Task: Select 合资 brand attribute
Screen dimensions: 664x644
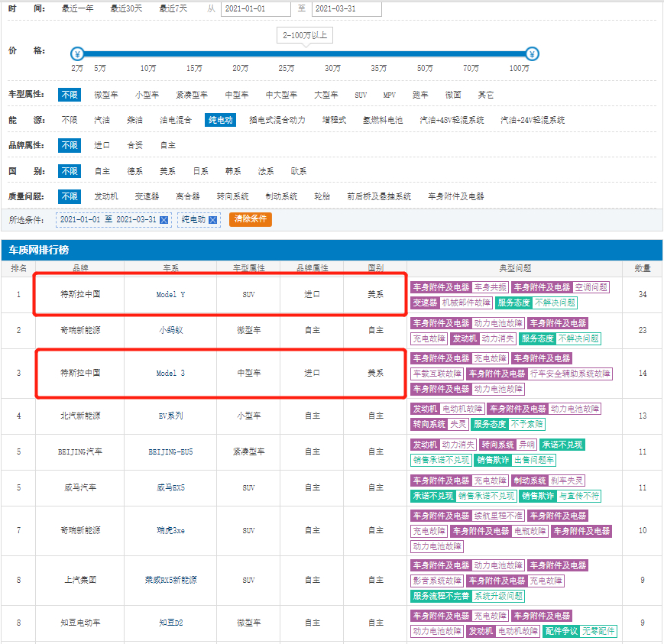Action: [134, 146]
